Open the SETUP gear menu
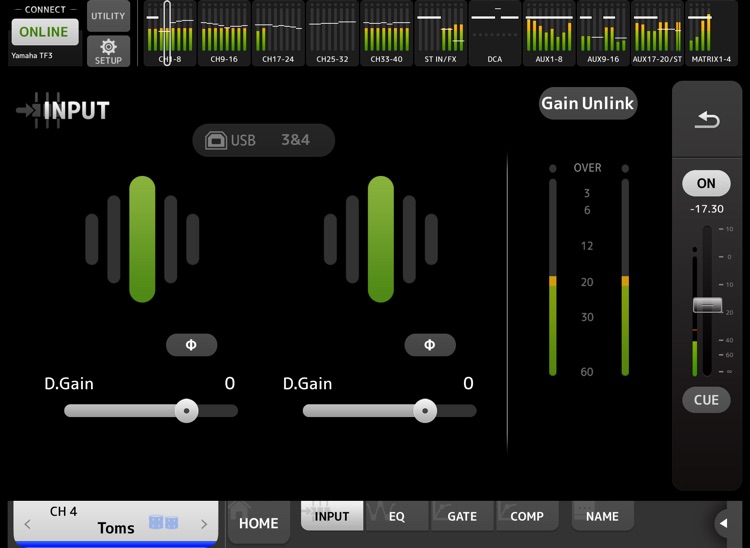 click(109, 51)
